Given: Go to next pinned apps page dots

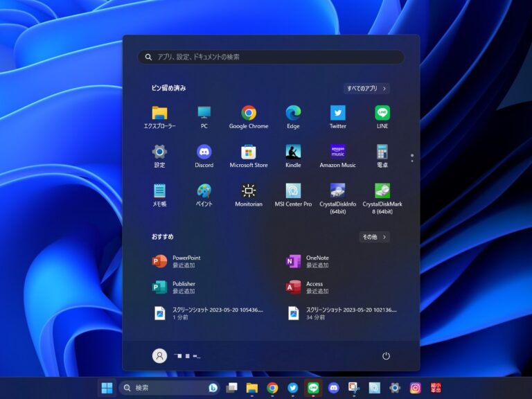Looking at the screenshot, I should pos(412,158).
